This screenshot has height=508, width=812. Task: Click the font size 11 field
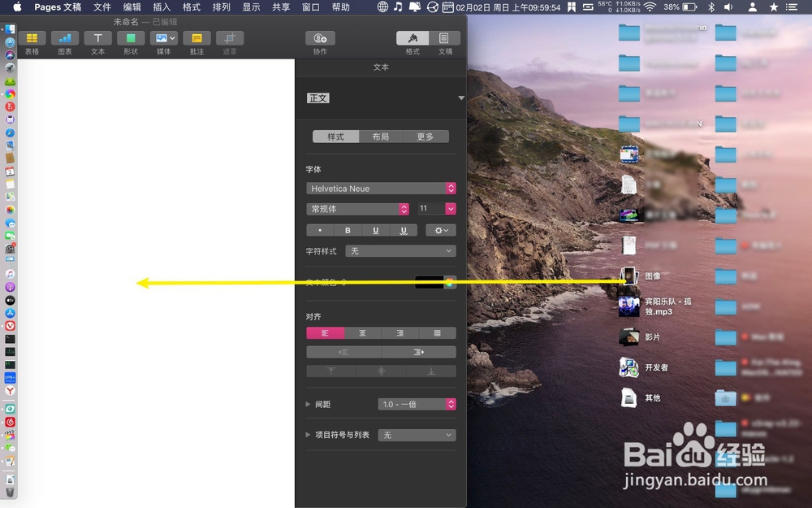pos(430,208)
